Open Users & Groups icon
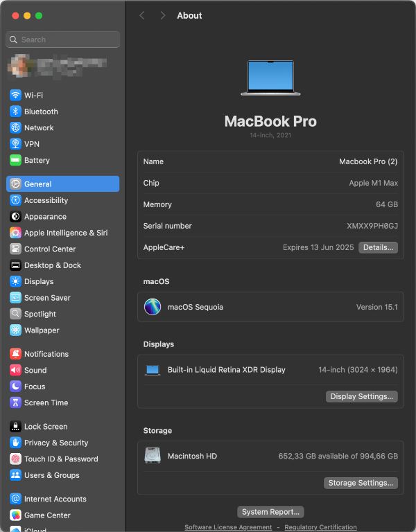 15,475
